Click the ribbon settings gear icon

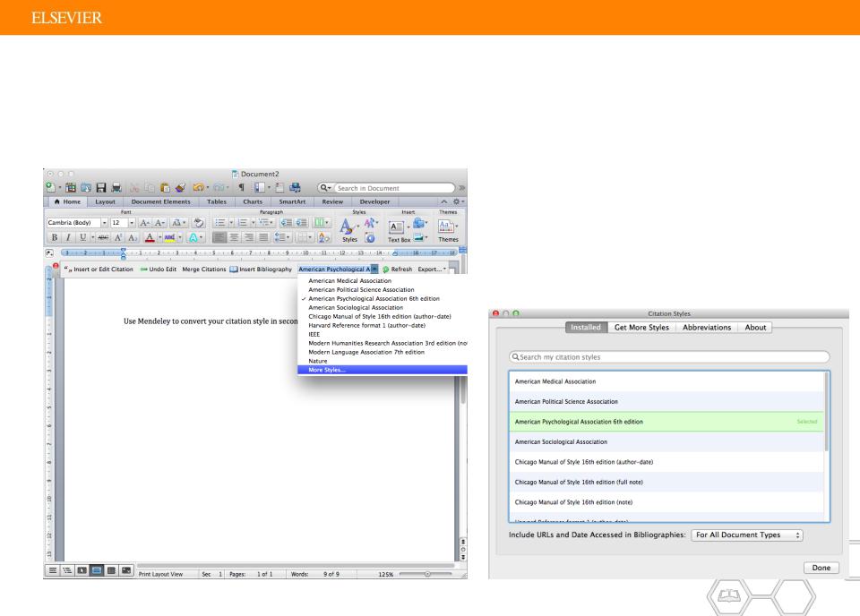point(456,201)
